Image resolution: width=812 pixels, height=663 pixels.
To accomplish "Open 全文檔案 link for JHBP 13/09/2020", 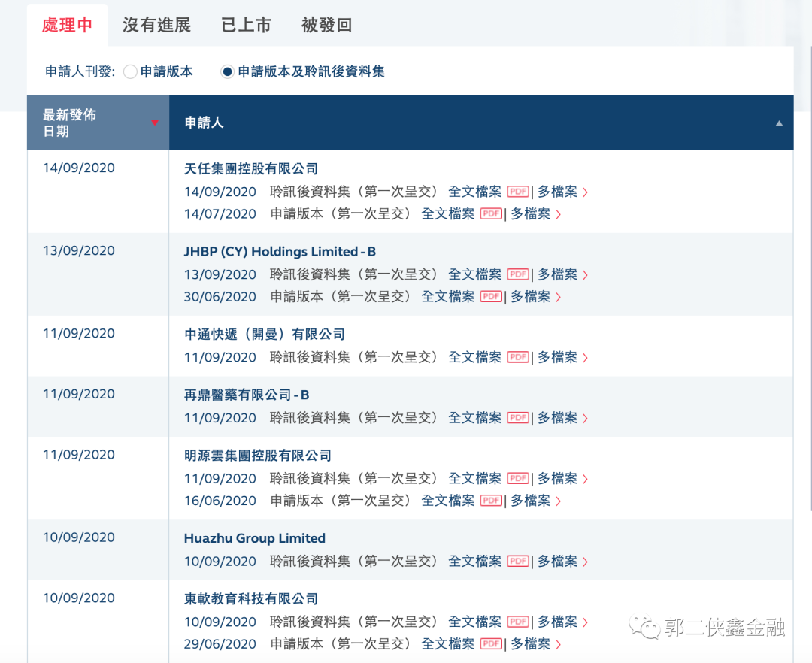I will click(475, 274).
